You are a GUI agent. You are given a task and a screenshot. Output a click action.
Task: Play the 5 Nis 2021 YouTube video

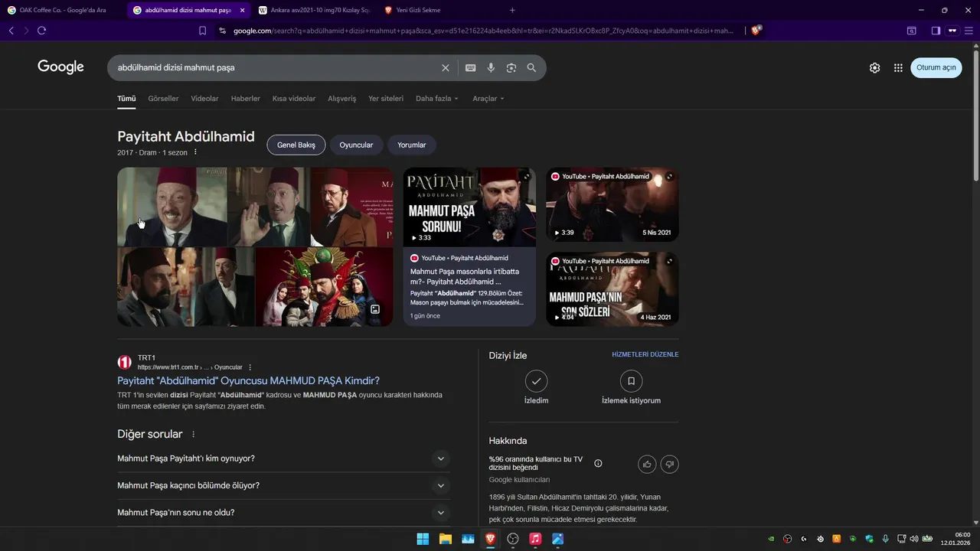pyautogui.click(x=612, y=204)
